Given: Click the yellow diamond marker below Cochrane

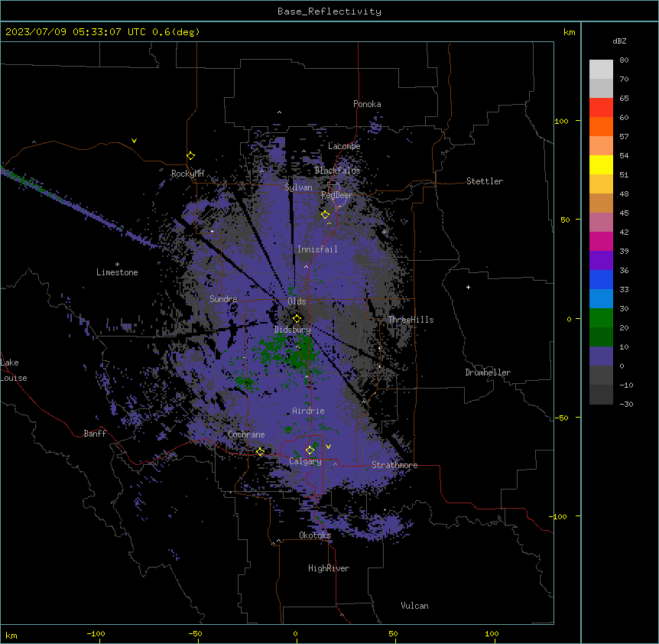Looking at the screenshot, I should pyautogui.click(x=260, y=451).
